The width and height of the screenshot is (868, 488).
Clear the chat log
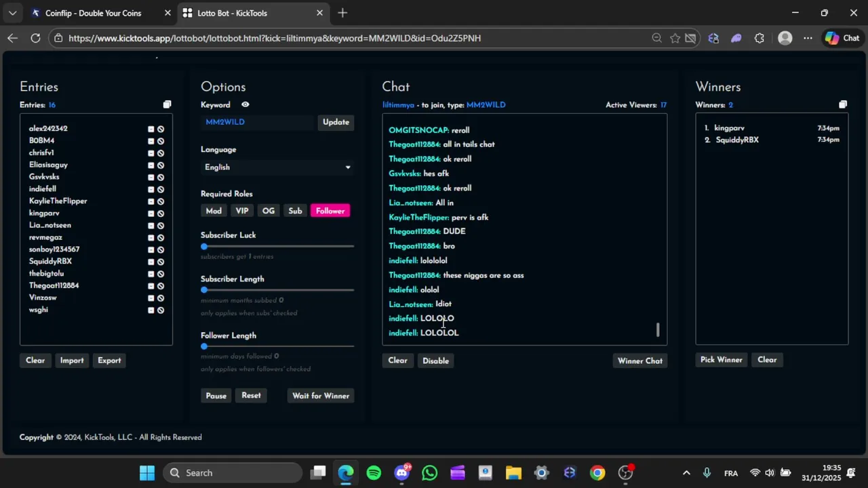[x=397, y=361]
